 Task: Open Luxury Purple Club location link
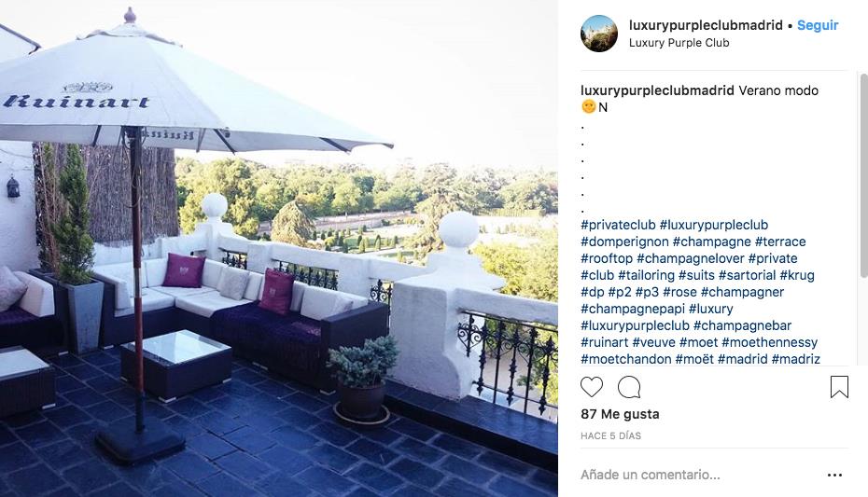pos(679,43)
